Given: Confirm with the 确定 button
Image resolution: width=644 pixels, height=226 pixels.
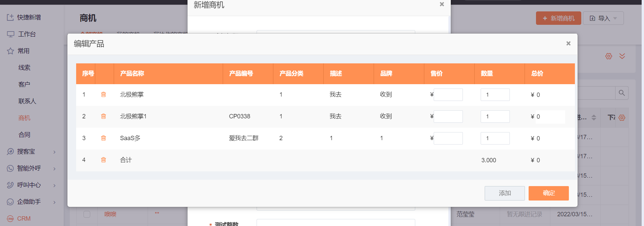Looking at the screenshot, I should pos(549,193).
